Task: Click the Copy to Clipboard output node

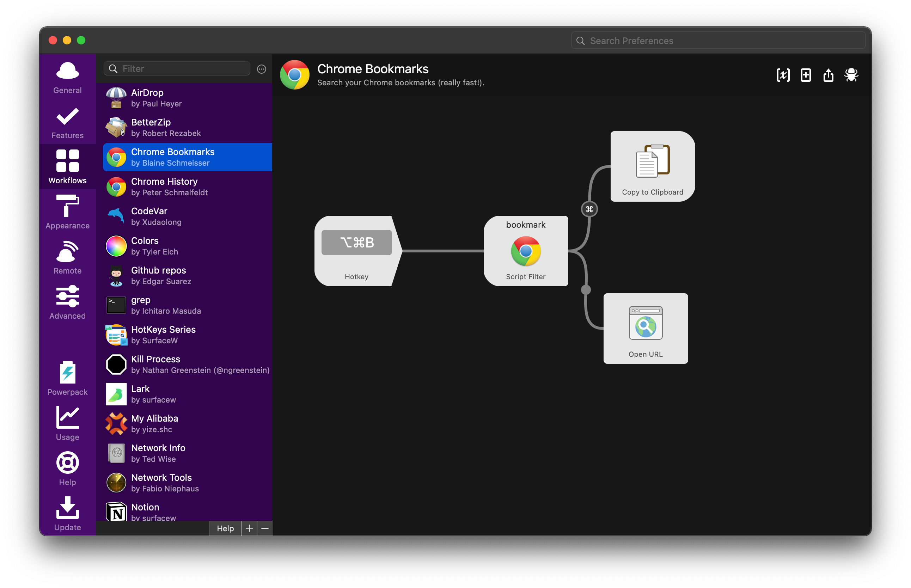Action: point(653,166)
